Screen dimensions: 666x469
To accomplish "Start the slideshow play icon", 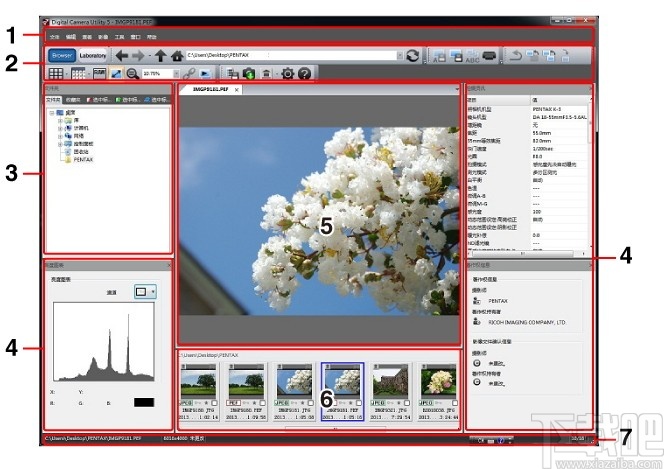I will tap(205, 73).
